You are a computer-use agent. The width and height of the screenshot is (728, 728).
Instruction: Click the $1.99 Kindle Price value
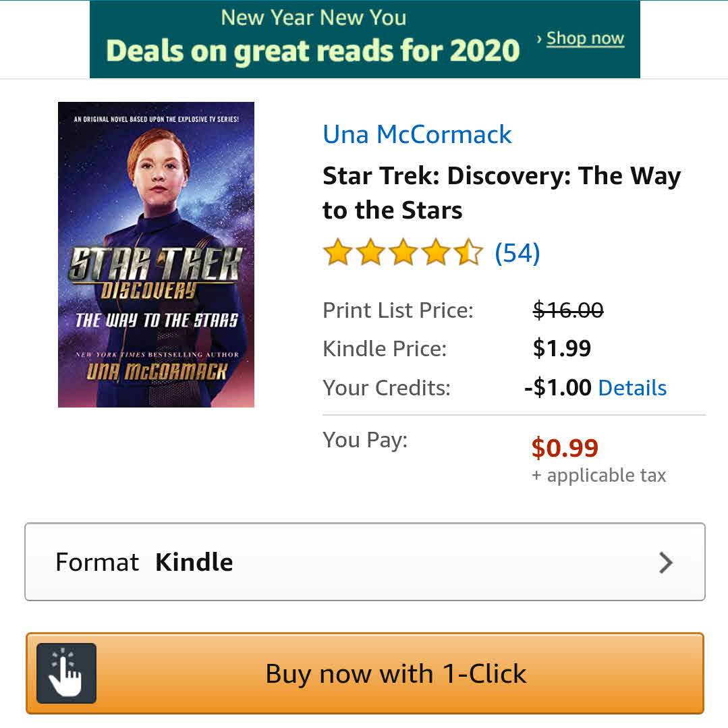(x=562, y=348)
